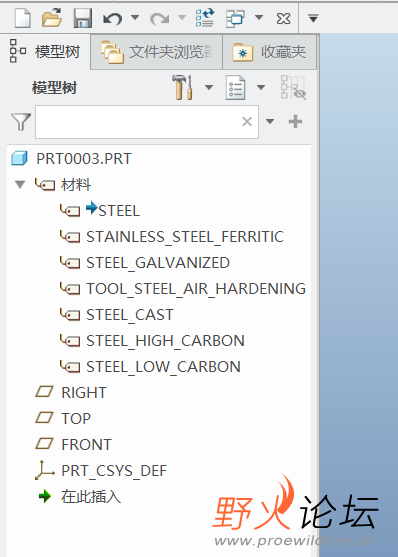Open dropdown next to settings hammer icon

[x=209, y=87]
